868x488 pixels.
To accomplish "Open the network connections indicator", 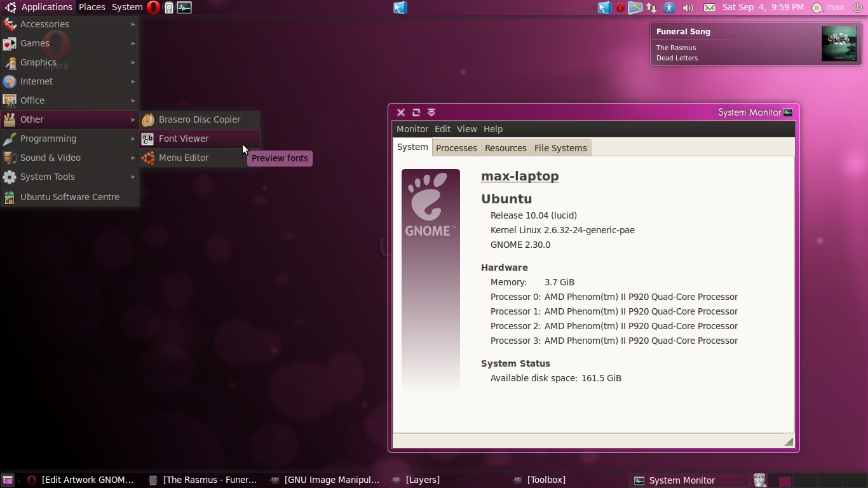I will coord(651,8).
